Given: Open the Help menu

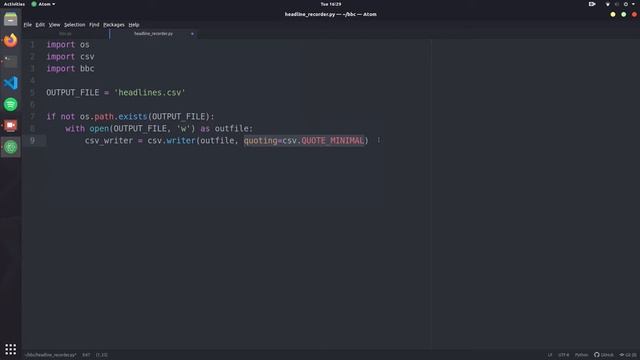Looking at the screenshot, I should tap(134, 25).
